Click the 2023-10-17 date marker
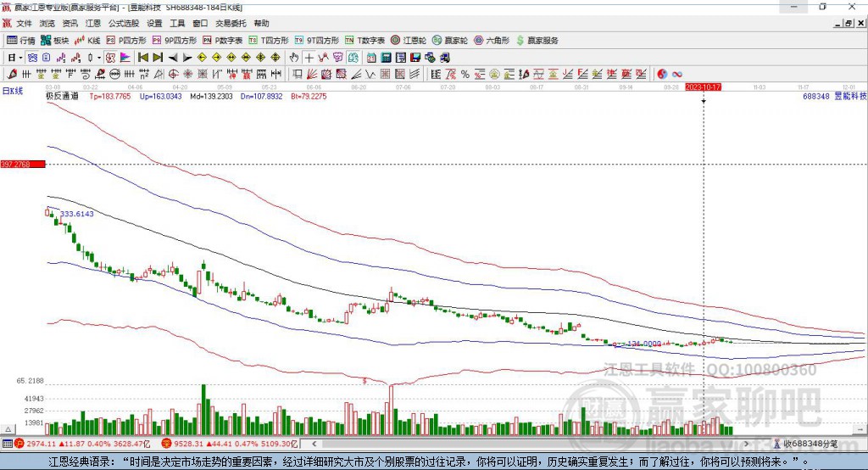The width and height of the screenshot is (868, 470). click(x=703, y=87)
